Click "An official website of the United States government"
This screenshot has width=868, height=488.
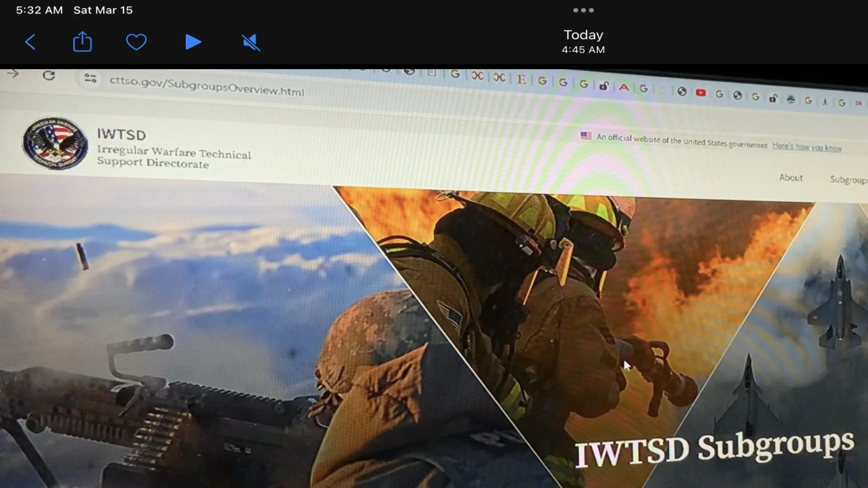682,141
